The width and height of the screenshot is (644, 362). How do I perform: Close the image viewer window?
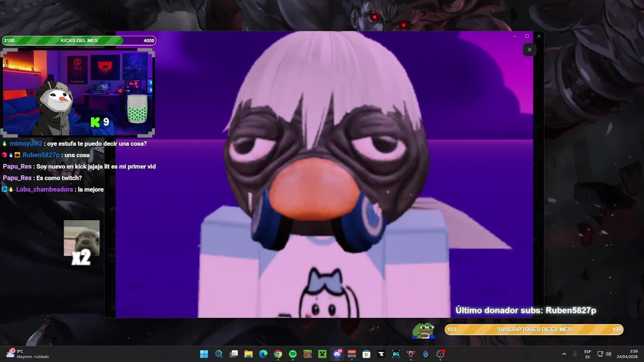[x=539, y=36]
